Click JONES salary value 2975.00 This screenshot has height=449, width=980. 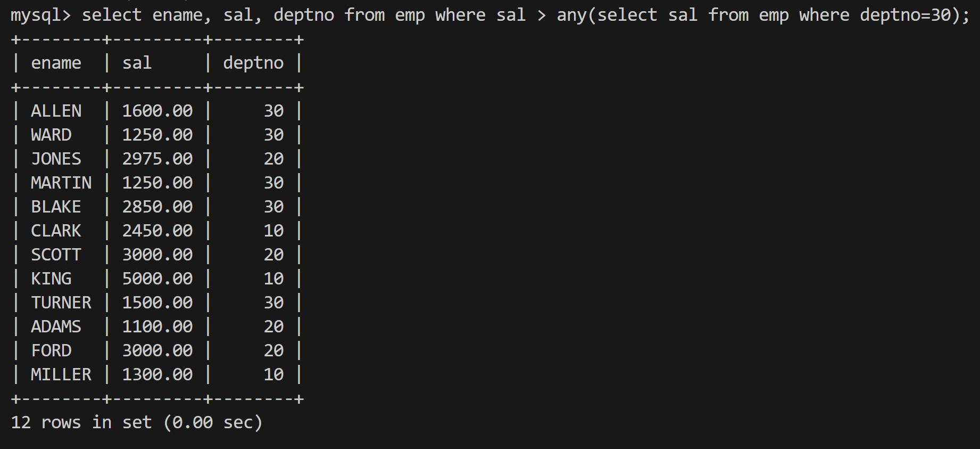click(157, 159)
